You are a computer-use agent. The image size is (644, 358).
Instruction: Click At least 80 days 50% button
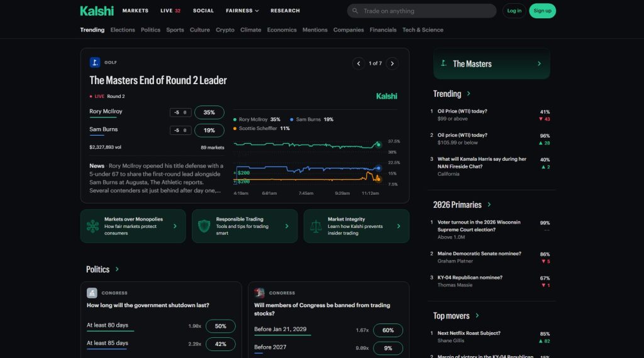221,326
